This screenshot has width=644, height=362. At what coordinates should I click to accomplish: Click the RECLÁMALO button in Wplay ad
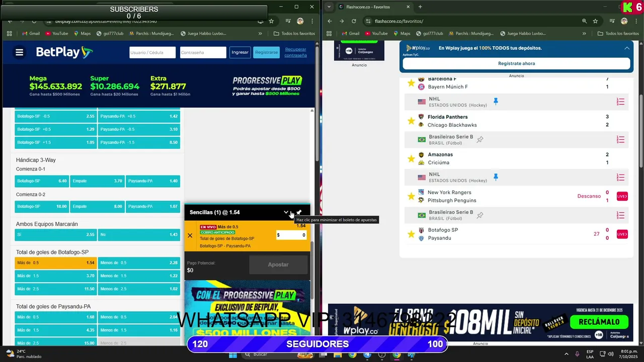pyautogui.click(x=599, y=322)
